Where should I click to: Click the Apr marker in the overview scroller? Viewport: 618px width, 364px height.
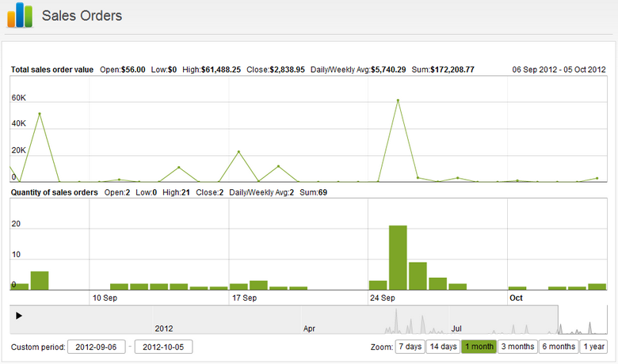pyautogui.click(x=309, y=328)
